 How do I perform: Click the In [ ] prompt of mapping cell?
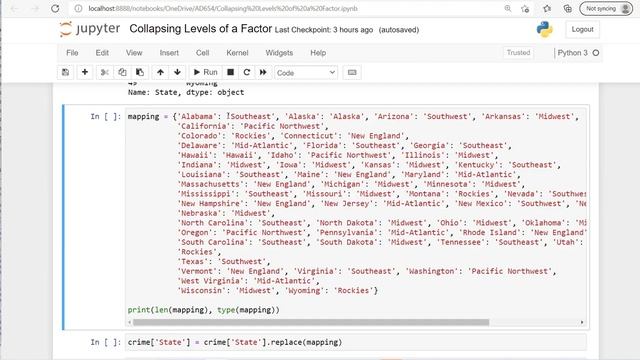tap(106, 116)
